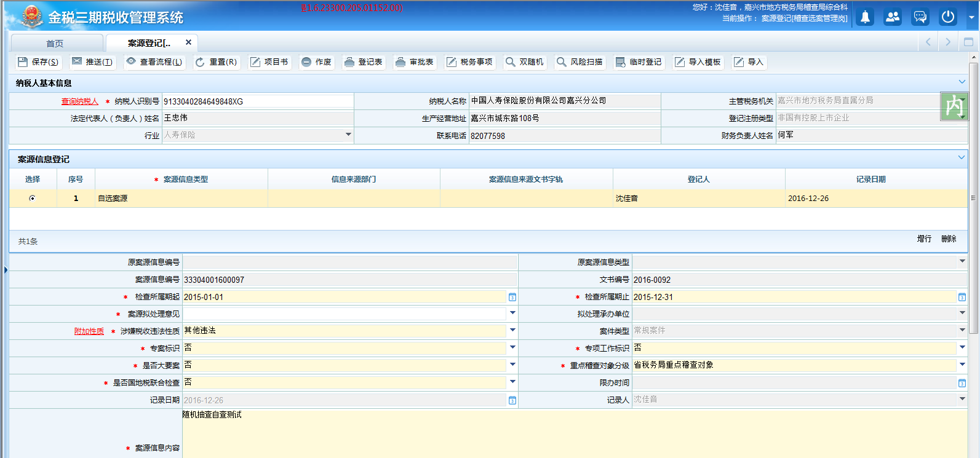The image size is (980, 458).
Task: Click 临时登记 temporary registration
Action: coord(639,62)
